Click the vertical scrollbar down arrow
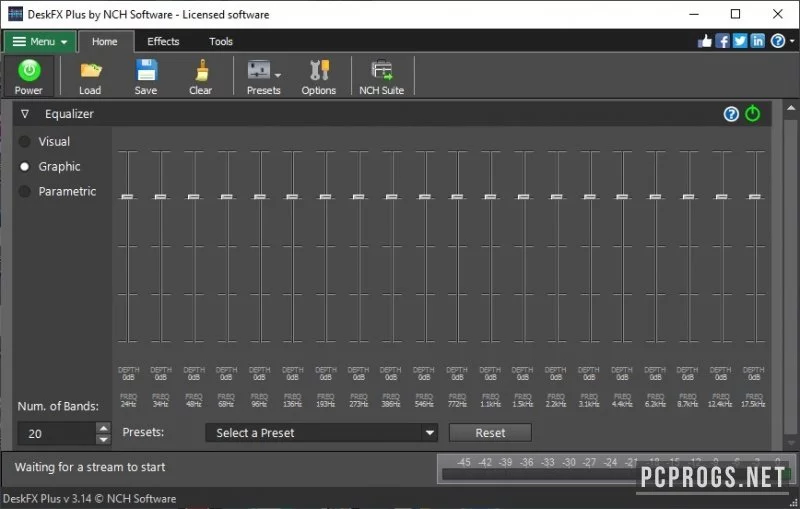The height and width of the screenshot is (509, 800). tap(791, 443)
